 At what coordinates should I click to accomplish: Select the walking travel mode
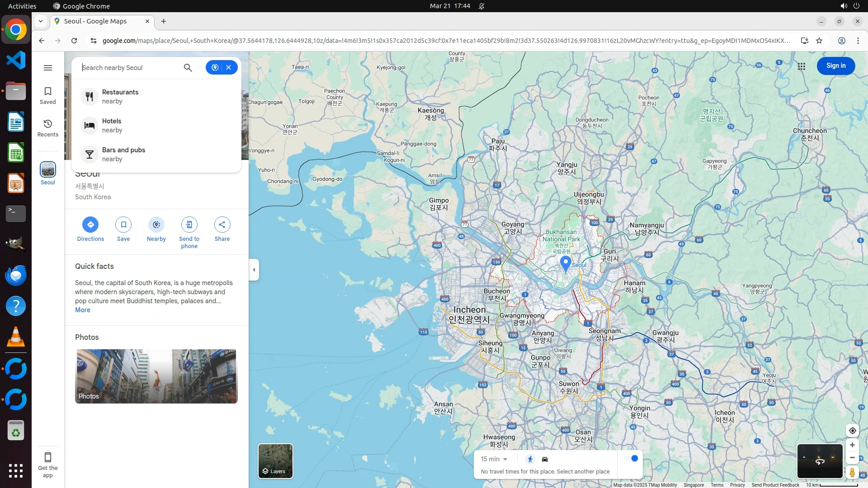[530, 459]
